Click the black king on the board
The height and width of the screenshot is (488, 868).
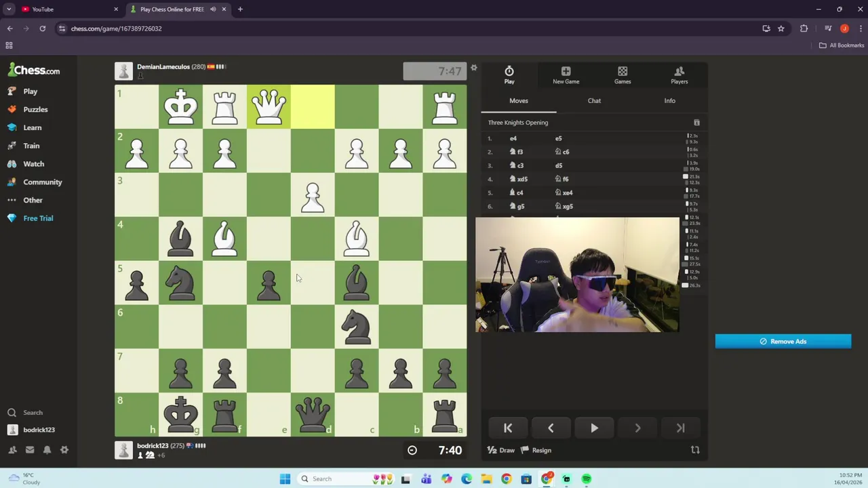180,415
